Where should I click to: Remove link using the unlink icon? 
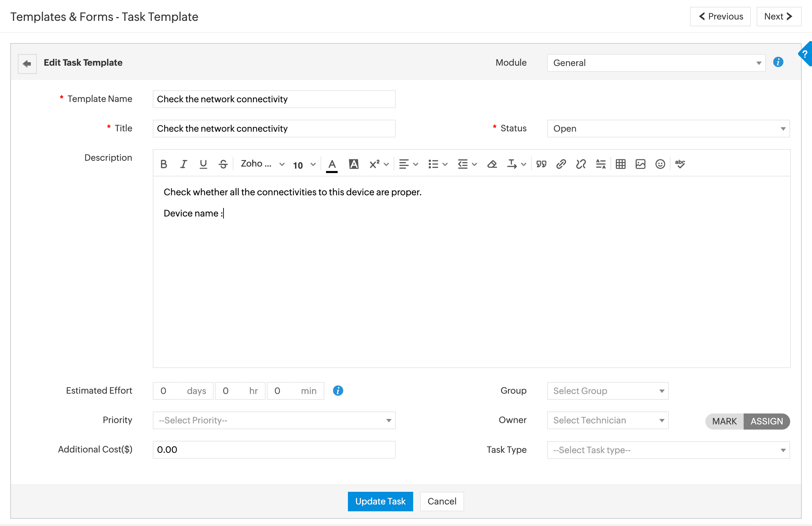[x=581, y=164]
